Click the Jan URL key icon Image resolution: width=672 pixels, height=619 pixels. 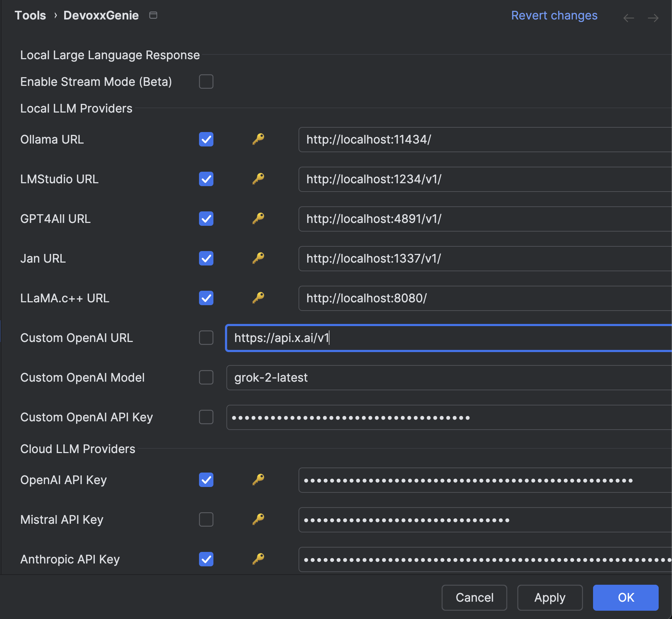[x=258, y=258]
